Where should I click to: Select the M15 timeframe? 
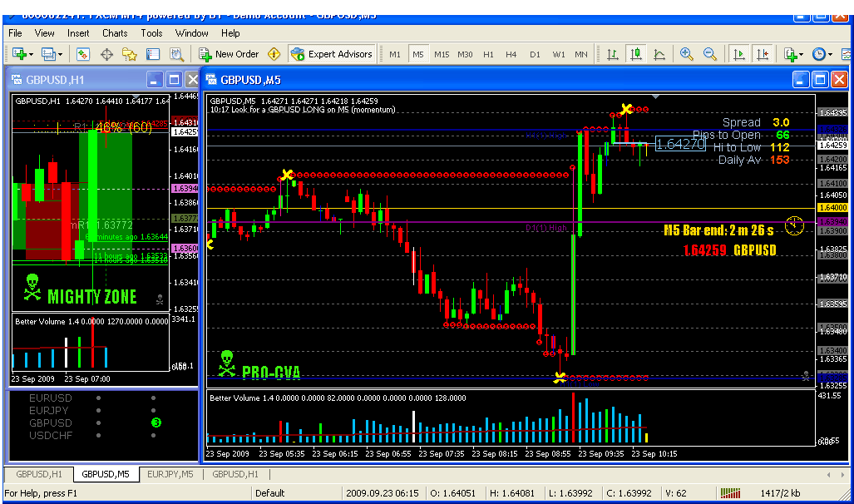coord(442,54)
